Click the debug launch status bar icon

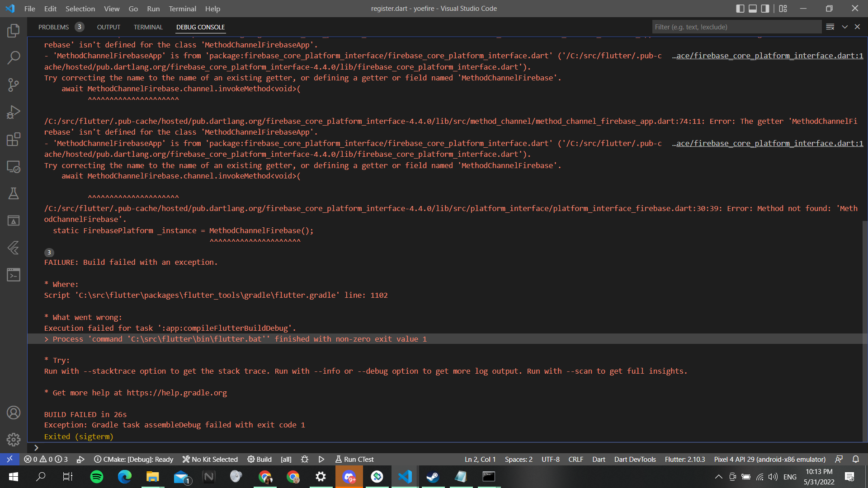(80, 459)
